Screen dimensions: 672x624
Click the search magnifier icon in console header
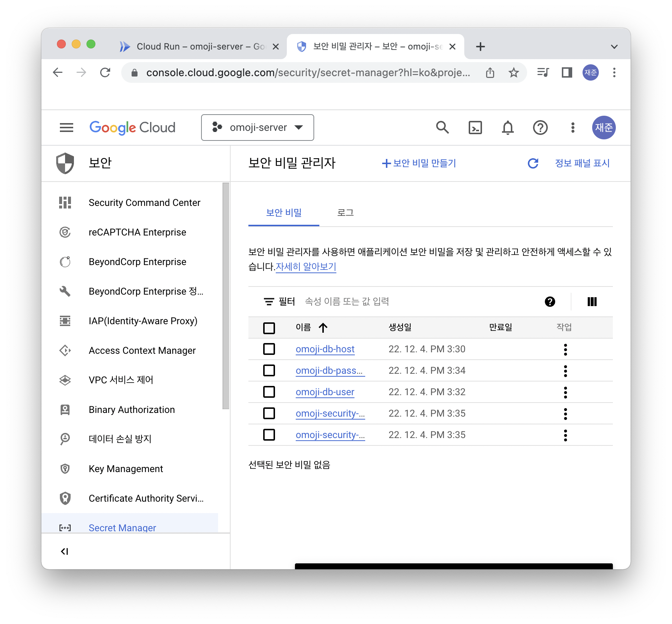coord(442,128)
